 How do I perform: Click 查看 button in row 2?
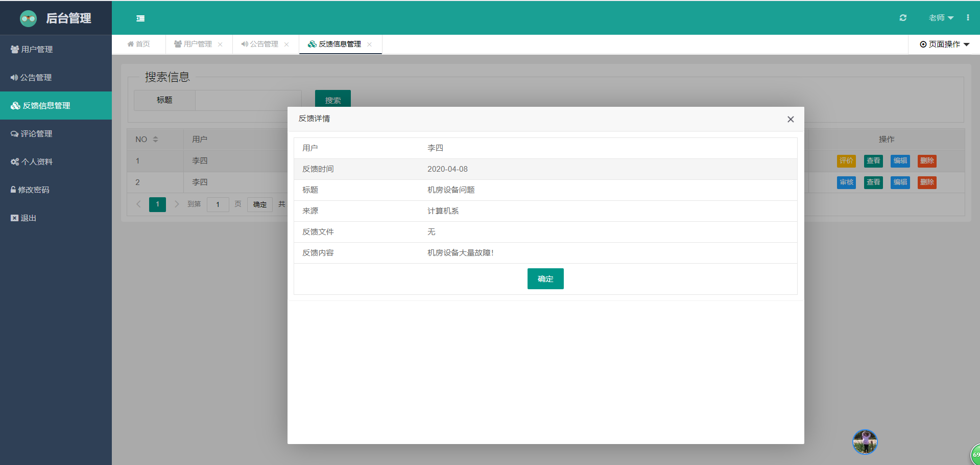coord(873,182)
